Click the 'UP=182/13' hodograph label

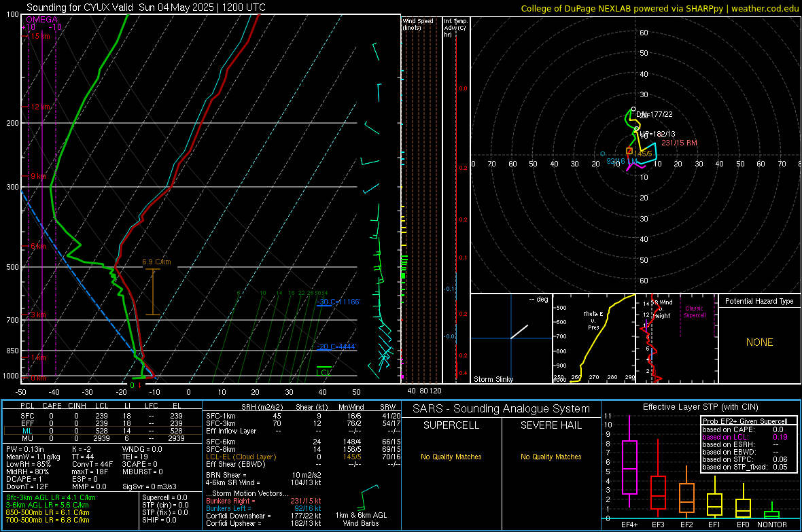pyautogui.click(x=657, y=134)
